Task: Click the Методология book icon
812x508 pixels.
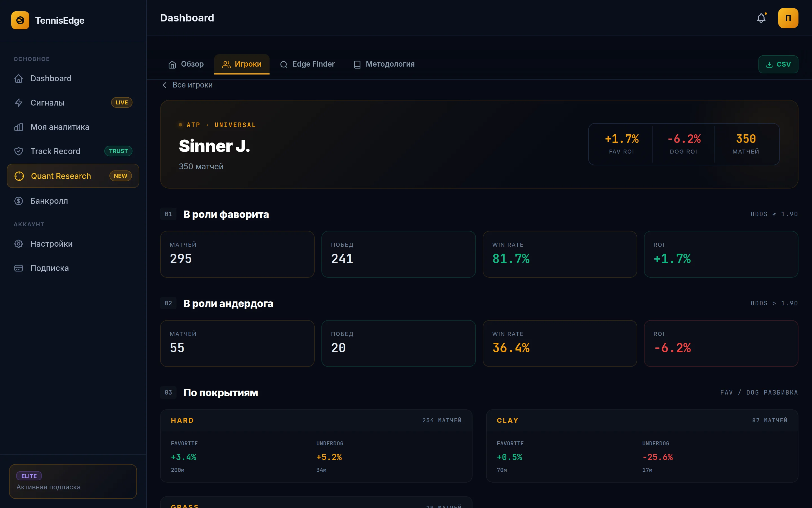Action: (357, 65)
